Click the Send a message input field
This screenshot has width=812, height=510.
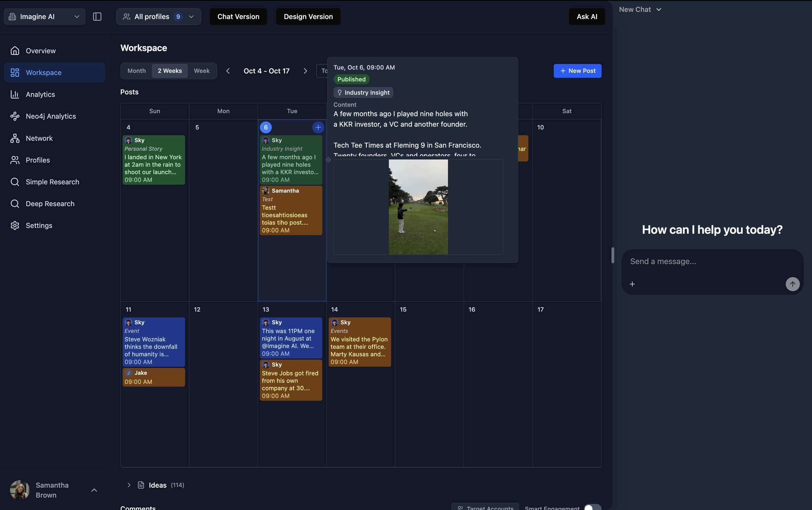712,261
